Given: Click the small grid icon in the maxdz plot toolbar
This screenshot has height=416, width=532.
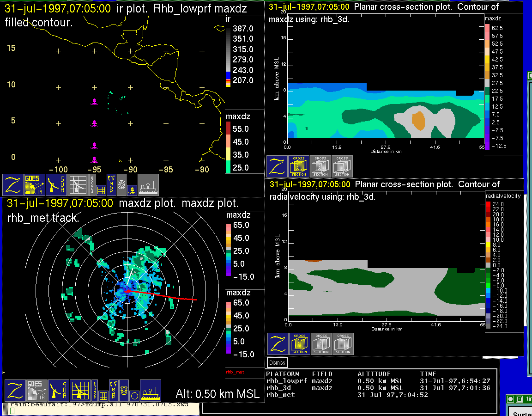Looking at the screenshot, I should pos(103,396).
